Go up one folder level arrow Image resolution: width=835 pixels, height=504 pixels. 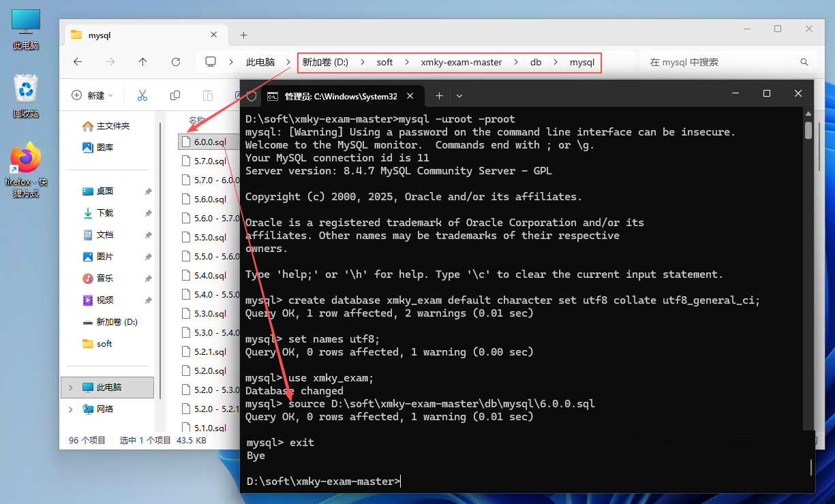142,62
